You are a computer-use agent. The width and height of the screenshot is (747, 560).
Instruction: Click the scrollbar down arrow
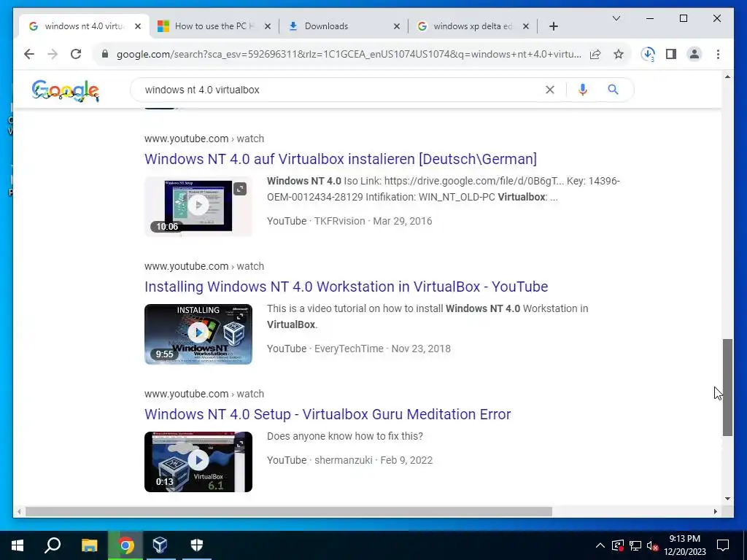click(727, 499)
